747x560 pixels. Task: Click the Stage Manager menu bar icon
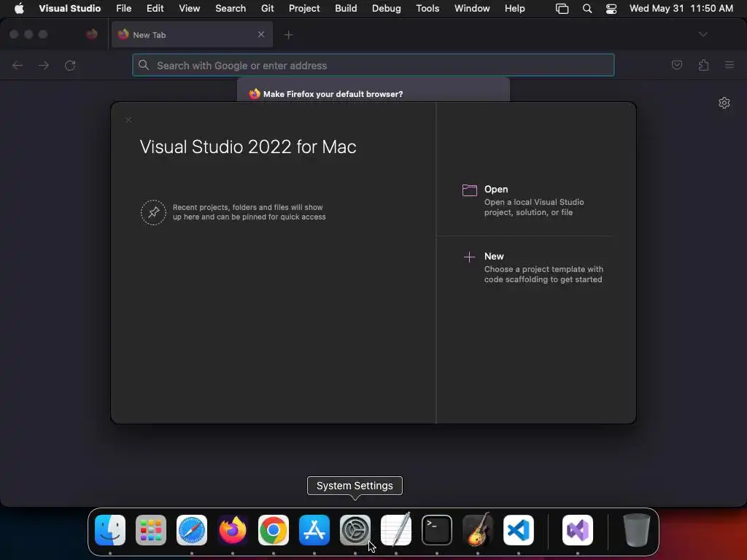click(x=562, y=9)
